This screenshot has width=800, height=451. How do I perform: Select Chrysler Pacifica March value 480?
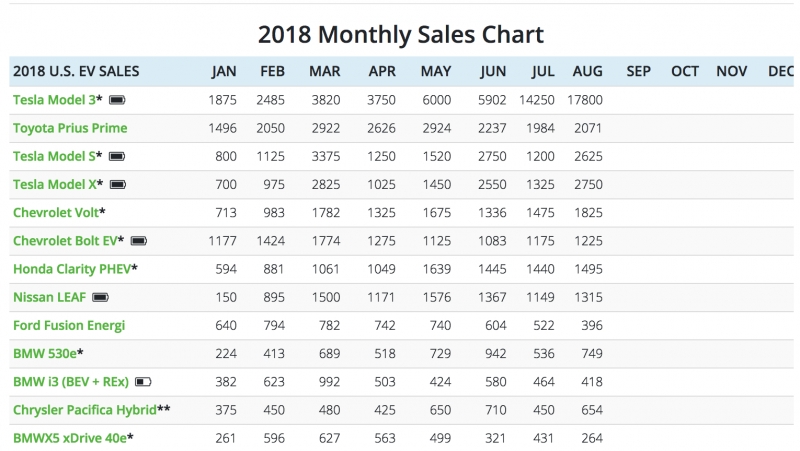click(330, 410)
